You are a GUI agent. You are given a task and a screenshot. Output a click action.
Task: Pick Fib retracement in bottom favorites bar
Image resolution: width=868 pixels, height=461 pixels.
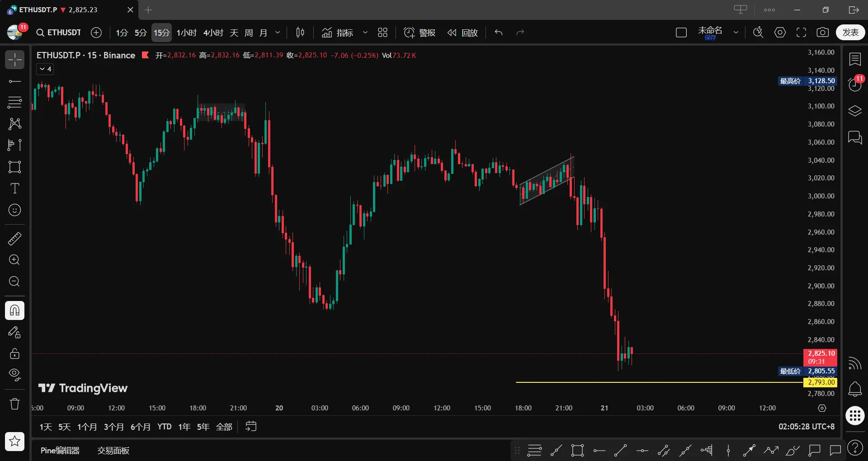point(534,450)
